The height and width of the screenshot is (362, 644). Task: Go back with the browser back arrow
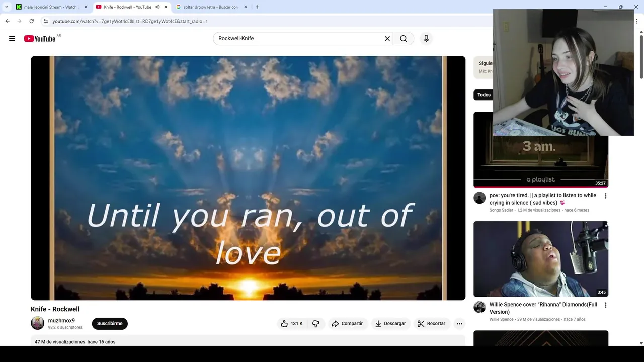[7, 21]
